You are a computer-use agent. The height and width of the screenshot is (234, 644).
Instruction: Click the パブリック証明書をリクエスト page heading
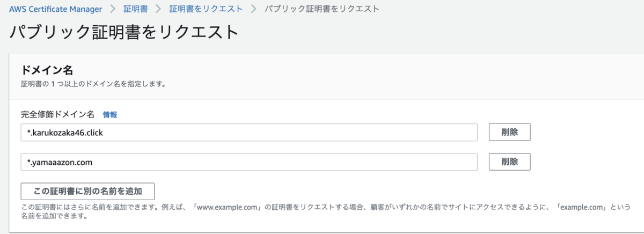[124, 32]
